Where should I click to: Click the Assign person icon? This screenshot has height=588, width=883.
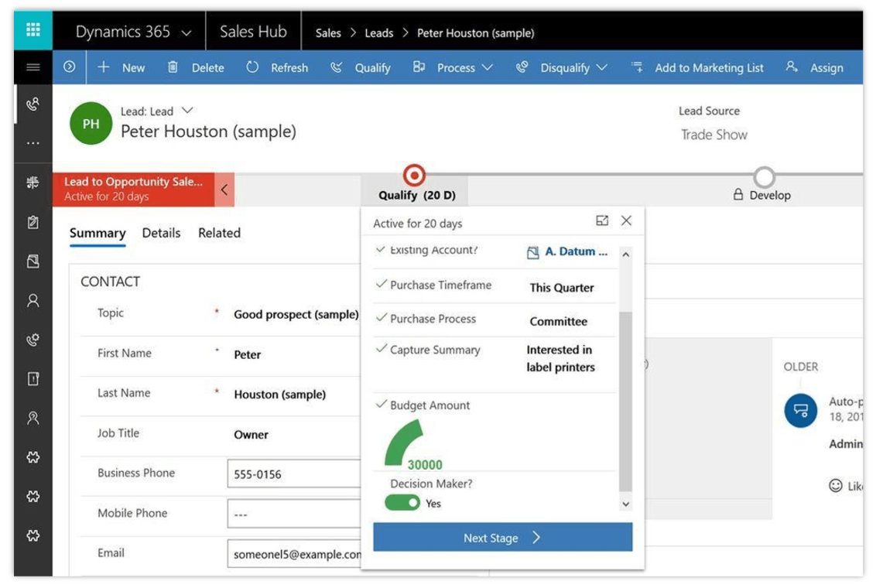[x=791, y=67]
